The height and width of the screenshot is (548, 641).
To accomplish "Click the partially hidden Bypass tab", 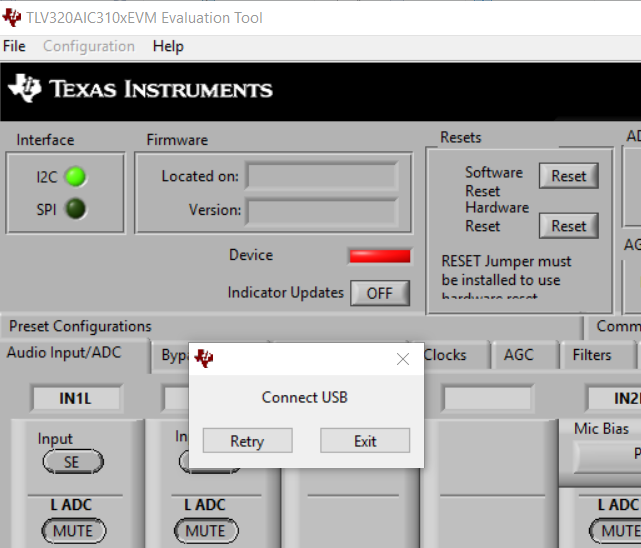I will 171,356.
